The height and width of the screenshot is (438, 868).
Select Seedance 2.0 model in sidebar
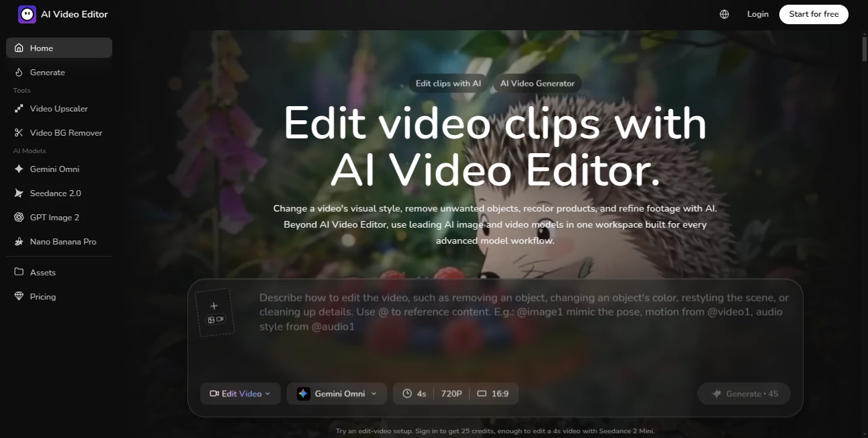click(x=59, y=193)
